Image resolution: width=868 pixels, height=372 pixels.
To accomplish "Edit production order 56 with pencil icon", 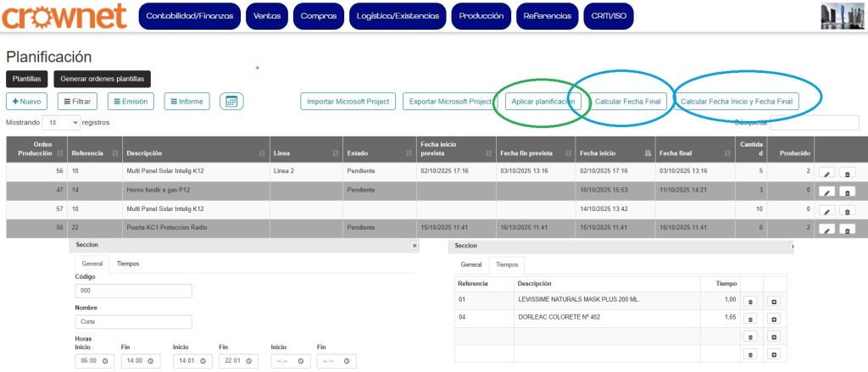I will click(827, 173).
